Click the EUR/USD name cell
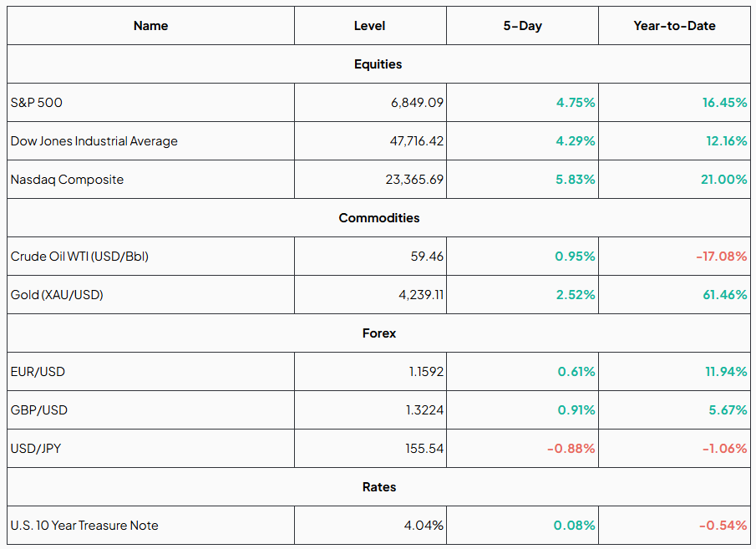756x549 pixels. (38, 372)
